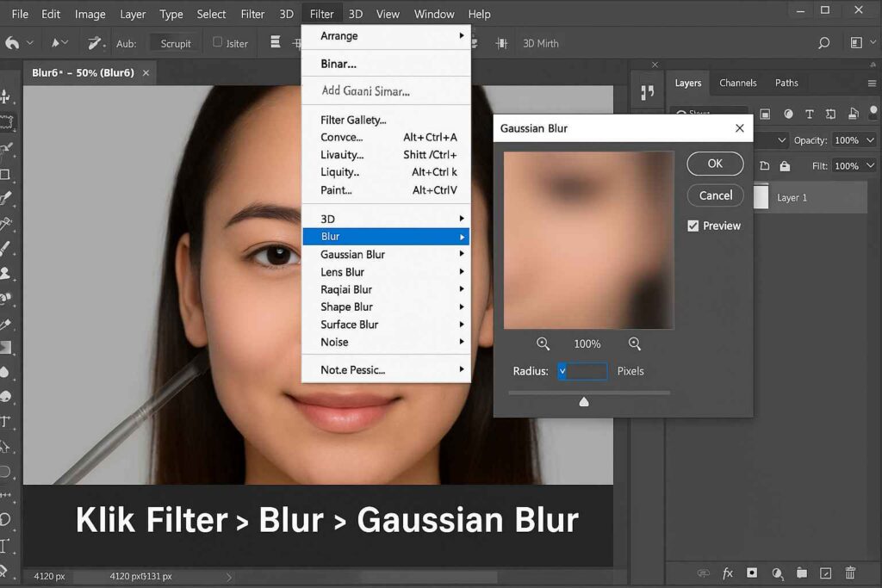This screenshot has width=882, height=588.
Task: Filter layers by pixel layer icon
Action: tap(765, 115)
